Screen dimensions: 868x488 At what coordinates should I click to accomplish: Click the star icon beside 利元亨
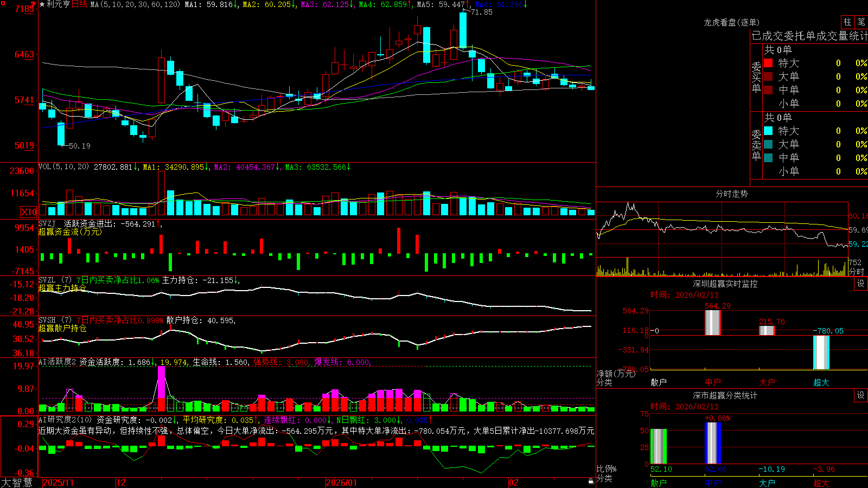(42, 4)
